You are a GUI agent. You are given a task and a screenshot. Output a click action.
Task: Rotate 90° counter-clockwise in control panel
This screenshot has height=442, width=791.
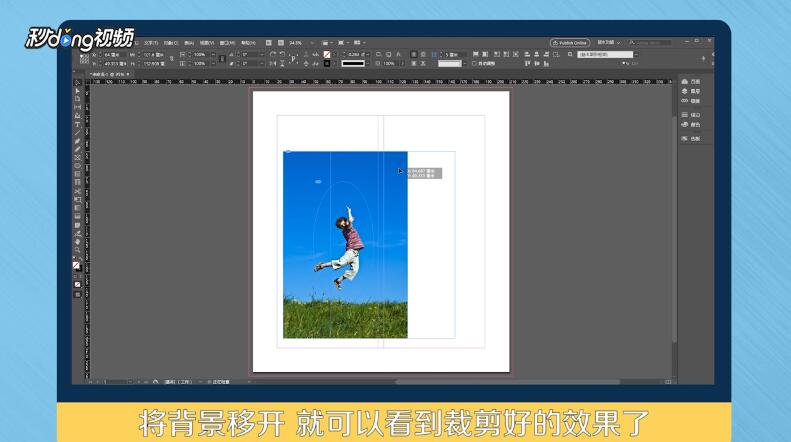coord(282,54)
